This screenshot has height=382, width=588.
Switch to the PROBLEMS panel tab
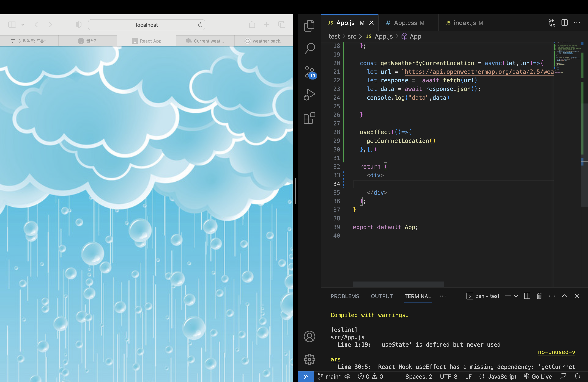[x=345, y=296]
